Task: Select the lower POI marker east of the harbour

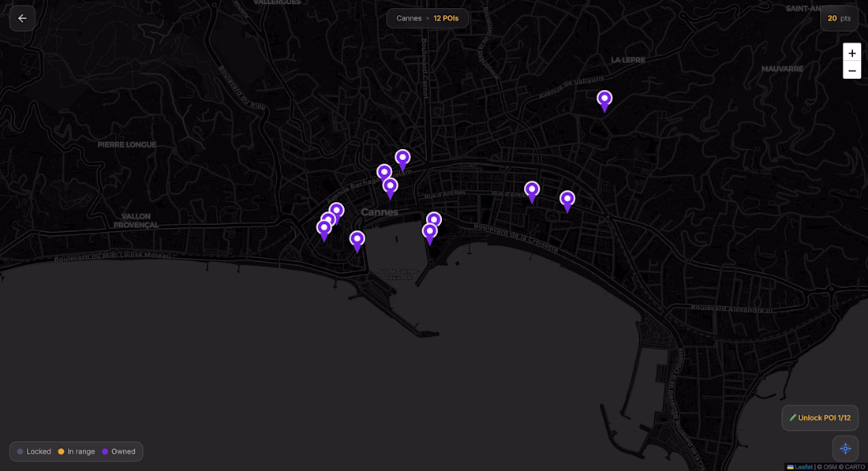Action: pos(429,234)
